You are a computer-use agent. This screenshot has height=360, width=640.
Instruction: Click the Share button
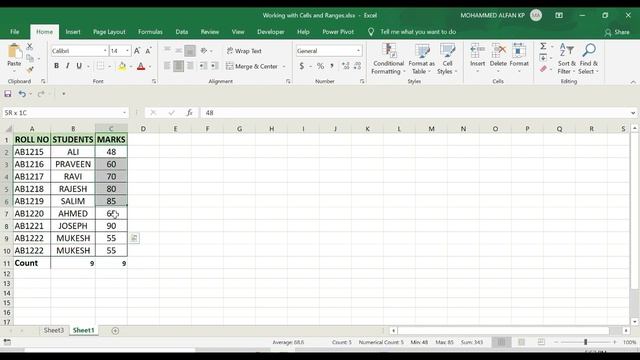click(x=617, y=32)
